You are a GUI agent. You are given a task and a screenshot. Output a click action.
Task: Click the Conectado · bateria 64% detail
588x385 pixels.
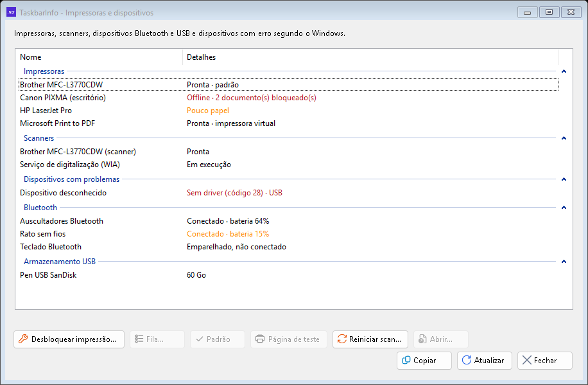pyautogui.click(x=228, y=221)
